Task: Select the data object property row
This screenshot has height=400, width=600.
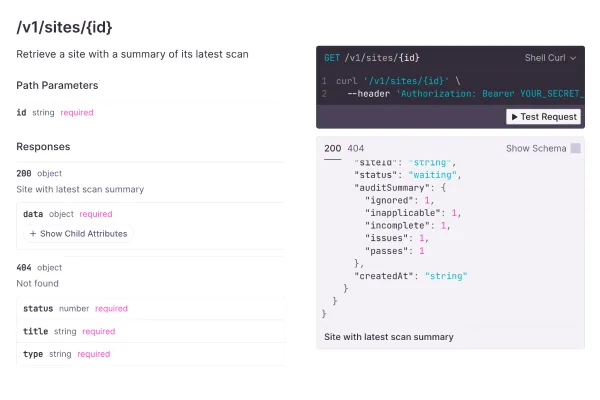Action: (x=67, y=214)
